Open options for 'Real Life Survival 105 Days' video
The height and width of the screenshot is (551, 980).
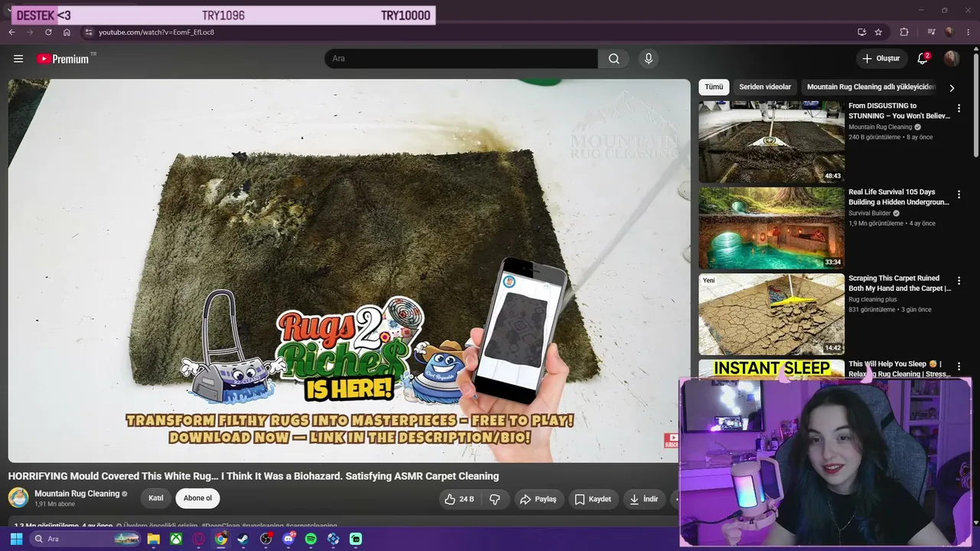pyautogui.click(x=959, y=194)
